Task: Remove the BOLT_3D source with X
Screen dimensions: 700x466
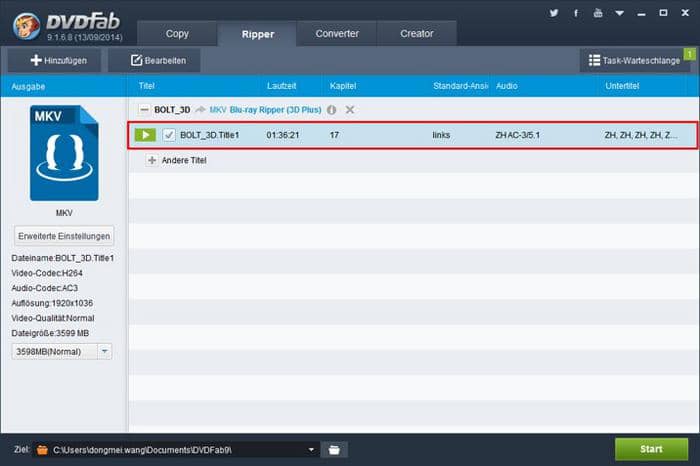Action: [x=350, y=110]
